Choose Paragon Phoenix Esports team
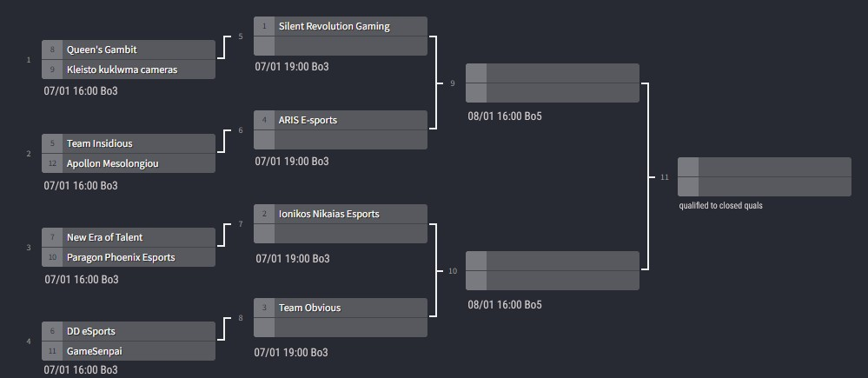The image size is (868, 378). tap(129, 257)
